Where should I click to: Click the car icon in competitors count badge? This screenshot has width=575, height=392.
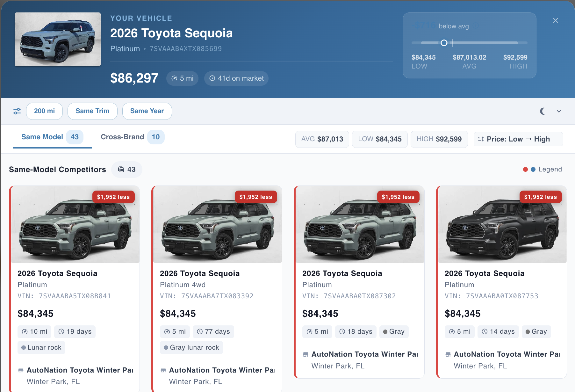pyautogui.click(x=121, y=170)
